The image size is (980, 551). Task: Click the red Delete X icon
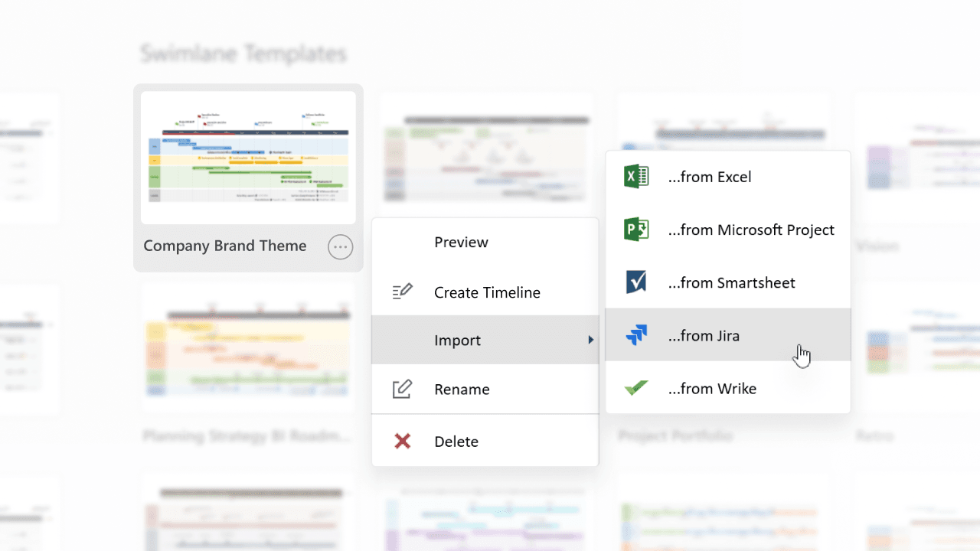pos(402,441)
